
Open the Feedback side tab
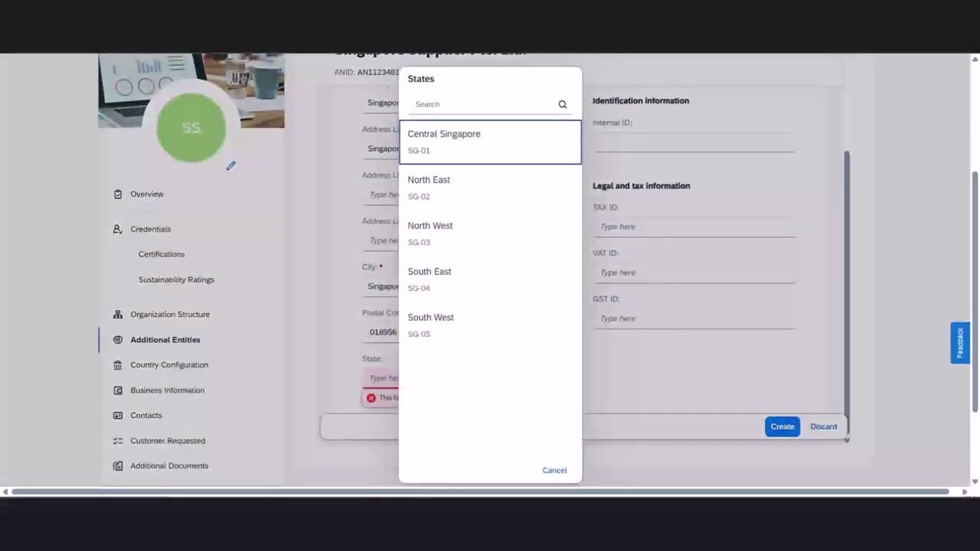[960, 343]
